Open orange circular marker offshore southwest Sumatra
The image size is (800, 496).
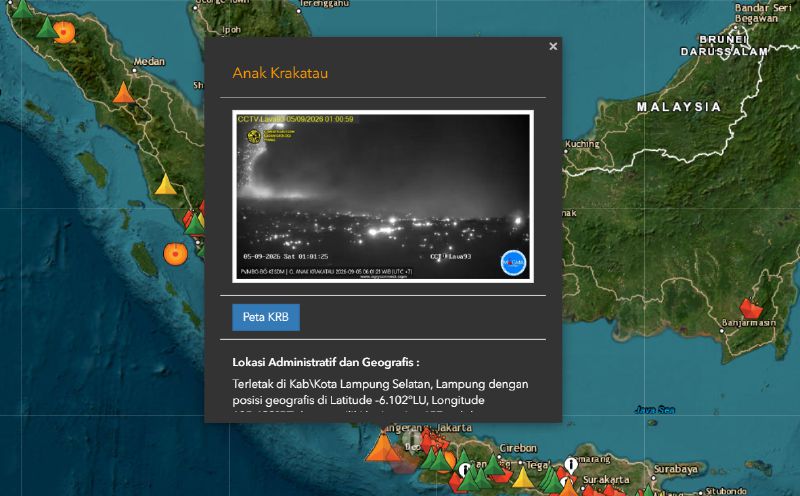(x=175, y=254)
